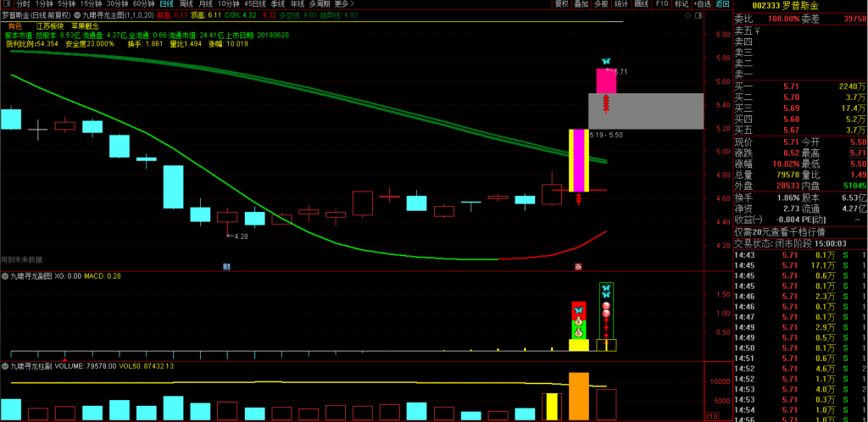Click the 涨 marker on the time axis
Image resolution: width=868 pixels, height=422 pixels.
(x=577, y=267)
